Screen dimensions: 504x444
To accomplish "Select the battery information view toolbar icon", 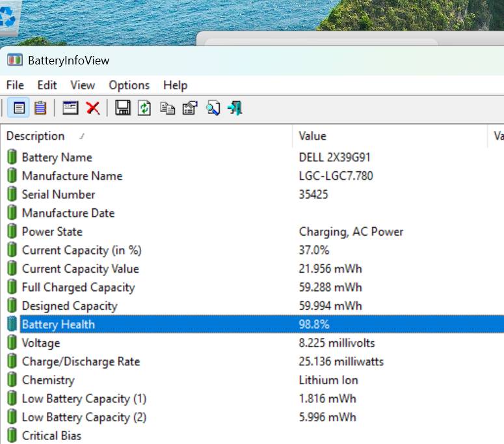I will [19, 108].
